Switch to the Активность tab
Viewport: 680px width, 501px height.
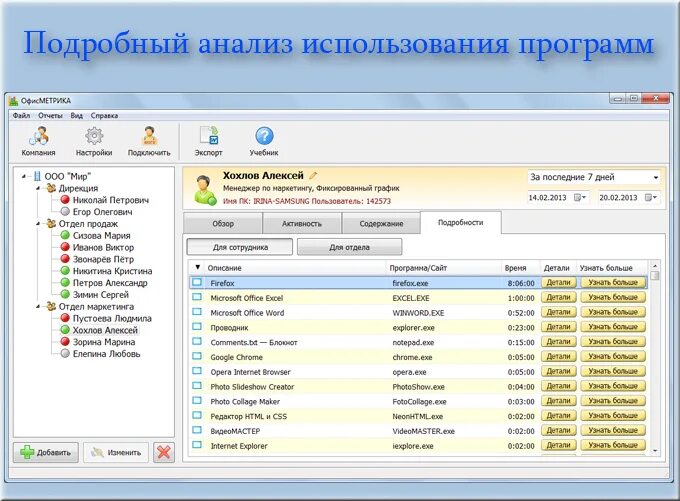coord(302,223)
